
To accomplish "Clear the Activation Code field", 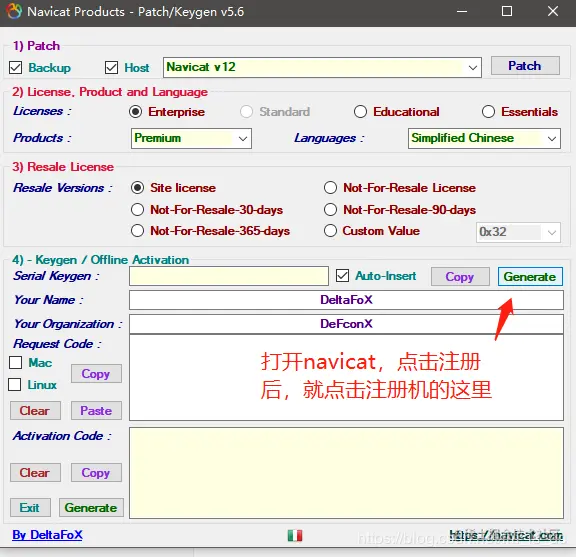I will pyautogui.click(x=35, y=472).
